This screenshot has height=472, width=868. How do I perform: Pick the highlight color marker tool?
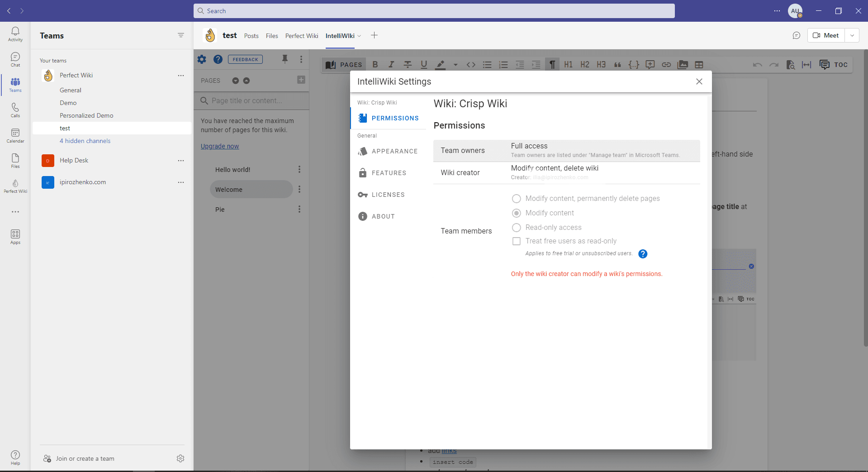[x=440, y=65]
